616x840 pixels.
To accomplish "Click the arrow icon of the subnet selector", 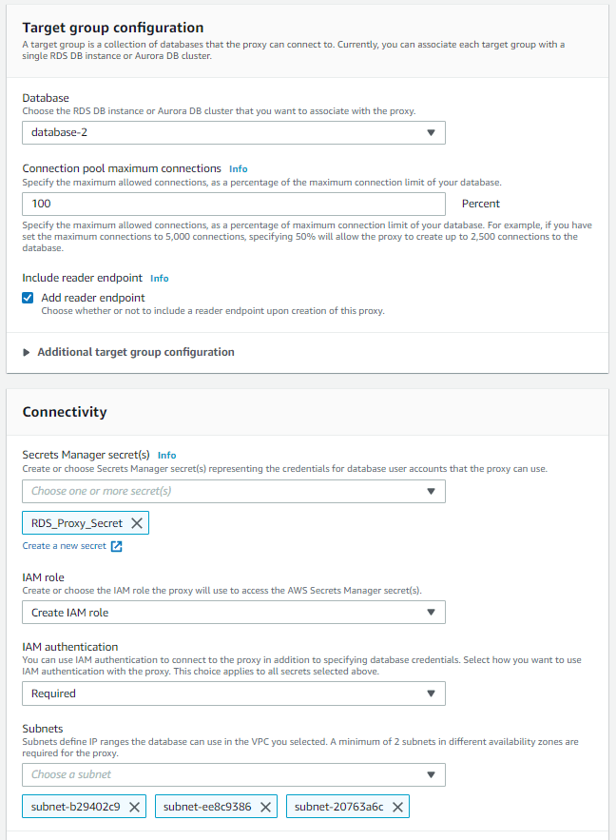I will [431, 774].
